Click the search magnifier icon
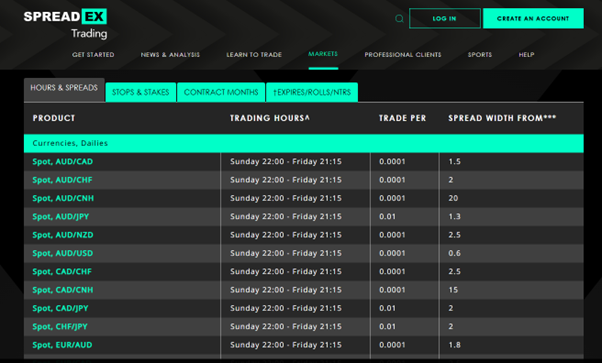The width and height of the screenshot is (602, 363). click(x=399, y=18)
